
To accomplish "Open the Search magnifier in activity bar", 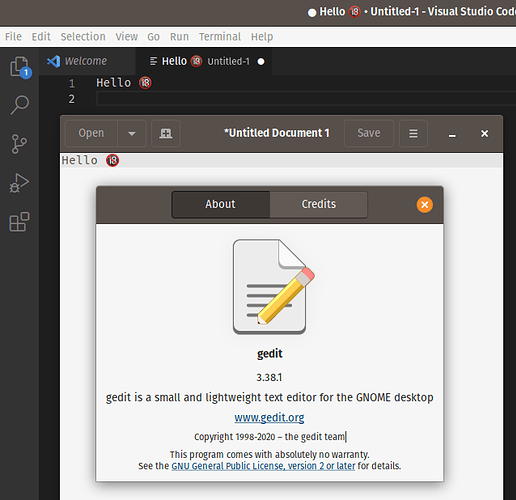I will [20, 105].
